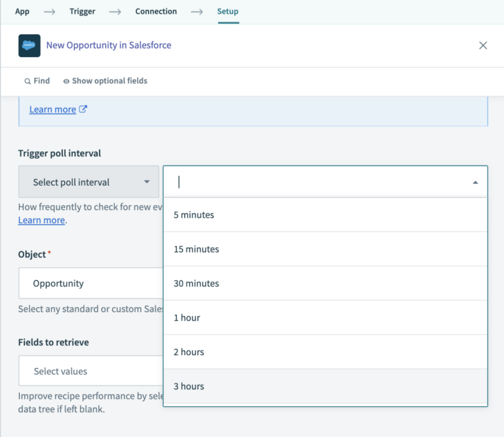Open the Object field showing Opportunity
Viewport: 504px width, 437px height.
tap(91, 283)
